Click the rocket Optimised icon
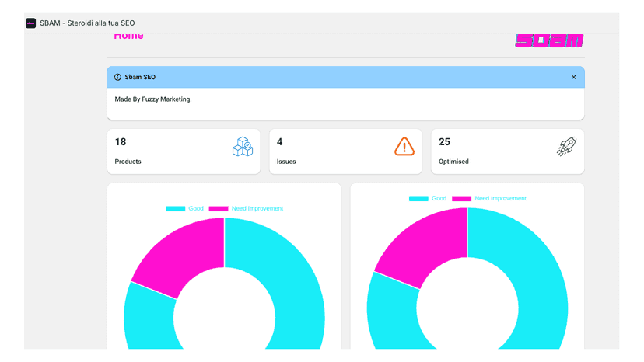 coord(567,147)
